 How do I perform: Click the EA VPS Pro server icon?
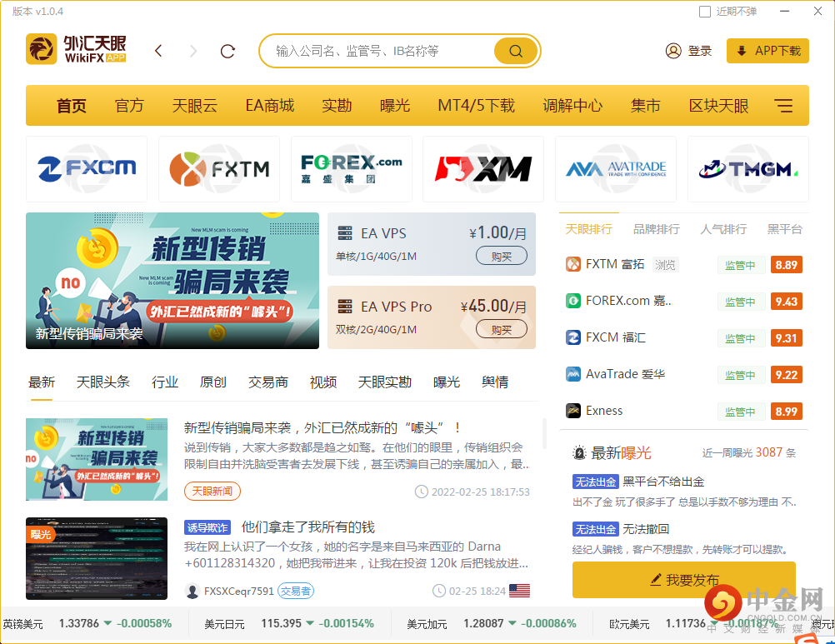coord(345,307)
